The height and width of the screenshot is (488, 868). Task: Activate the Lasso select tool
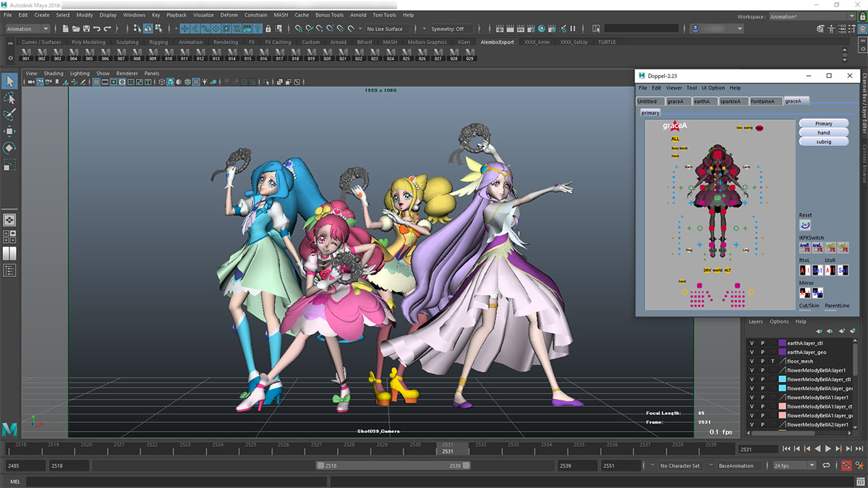click(9, 98)
